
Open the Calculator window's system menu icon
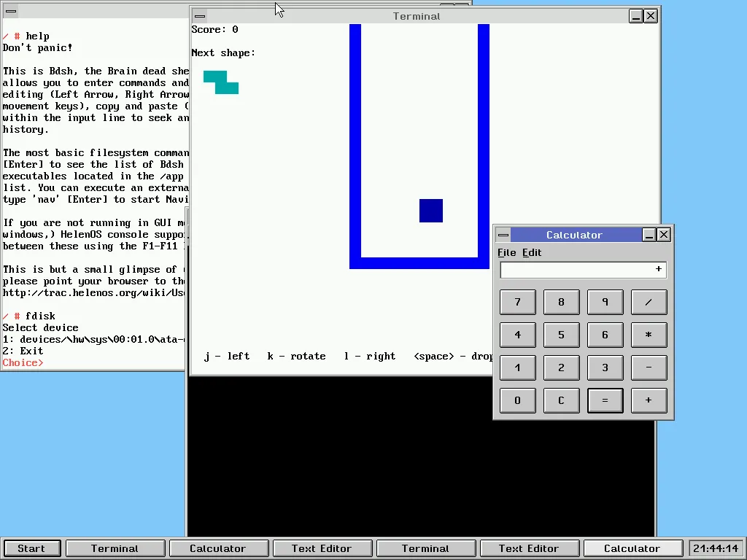point(503,235)
